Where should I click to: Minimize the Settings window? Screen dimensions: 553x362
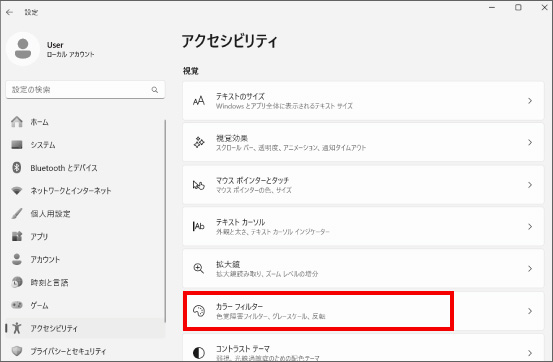(x=492, y=7)
